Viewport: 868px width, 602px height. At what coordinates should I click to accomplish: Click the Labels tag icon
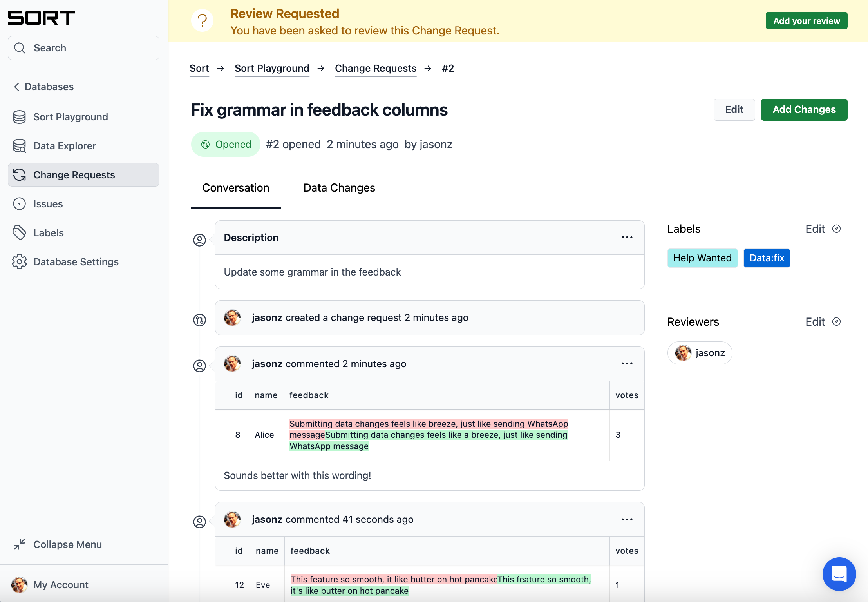[x=19, y=233]
